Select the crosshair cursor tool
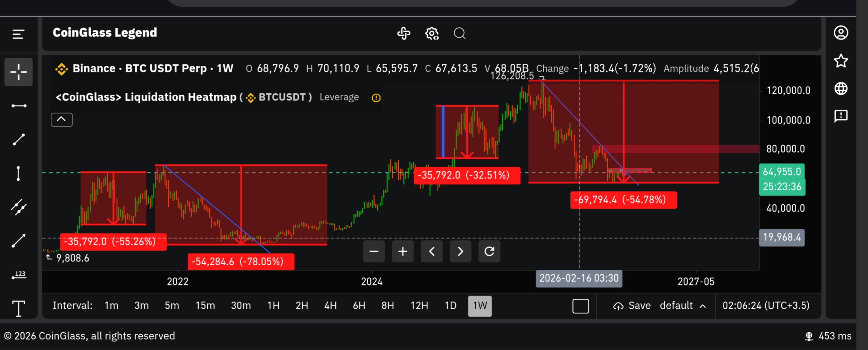Image resolution: width=868 pixels, height=350 pixels. click(18, 72)
